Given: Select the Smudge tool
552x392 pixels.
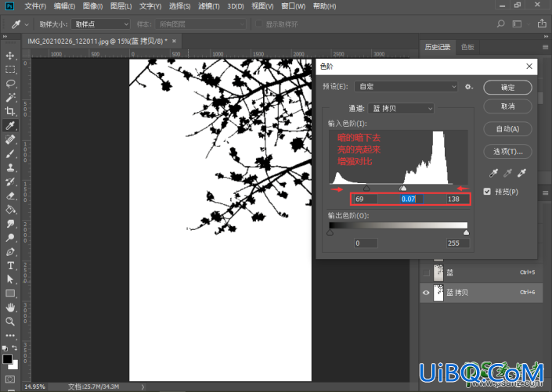Looking at the screenshot, I should pos(10,224).
